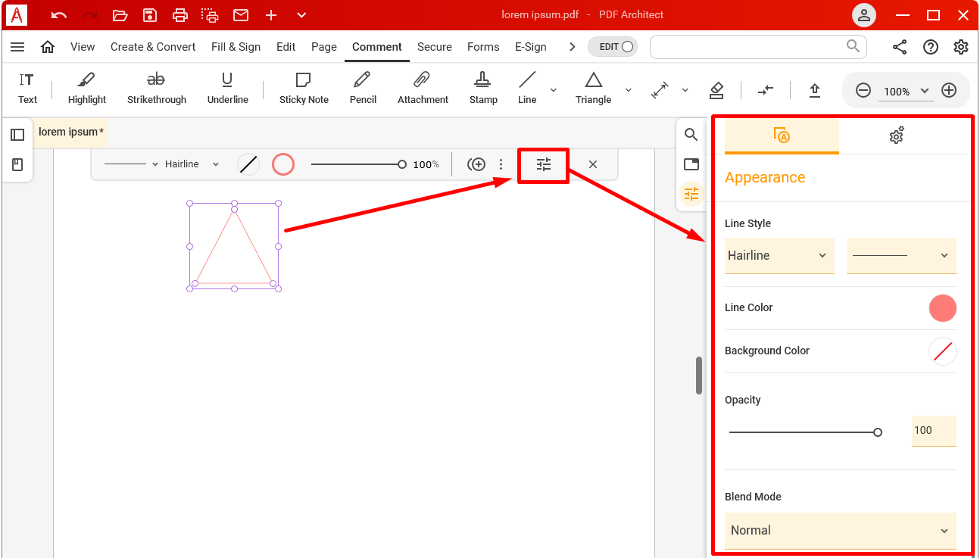Select the Sticky Note tool

point(304,89)
